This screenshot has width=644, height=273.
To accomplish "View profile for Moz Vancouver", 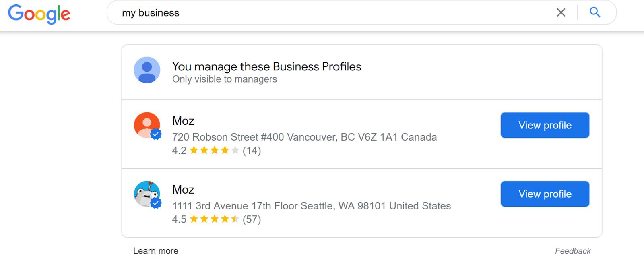I will click(545, 125).
